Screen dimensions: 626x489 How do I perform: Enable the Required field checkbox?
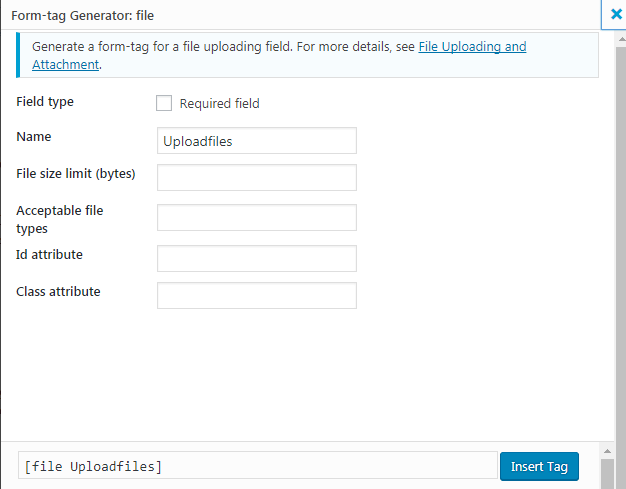pyautogui.click(x=164, y=103)
